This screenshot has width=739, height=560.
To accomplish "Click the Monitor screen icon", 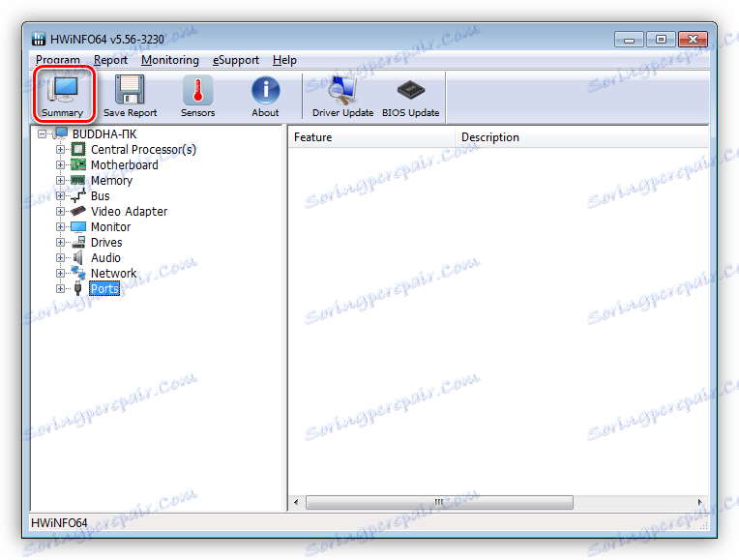I will coord(78,226).
